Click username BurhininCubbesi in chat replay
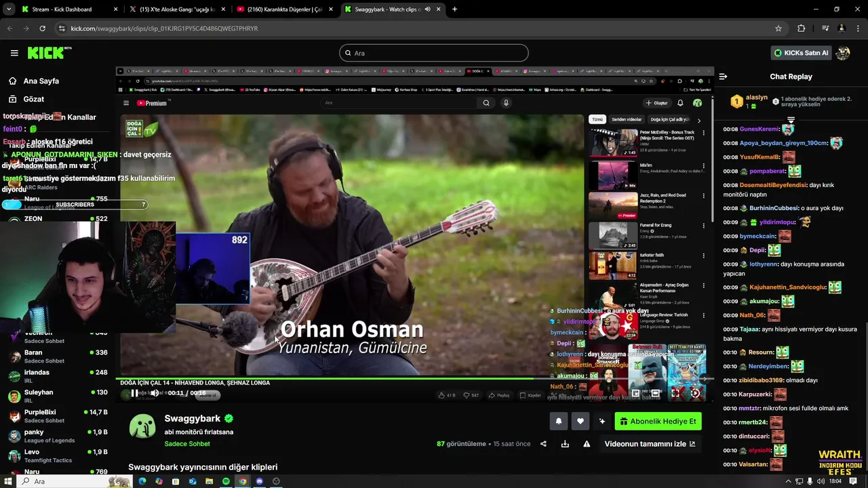The width and height of the screenshot is (868, 488). 774,208
